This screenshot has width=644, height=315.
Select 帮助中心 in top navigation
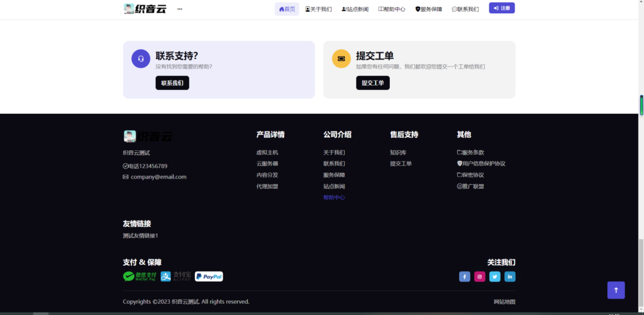pyautogui.click(x=392, y=9)
